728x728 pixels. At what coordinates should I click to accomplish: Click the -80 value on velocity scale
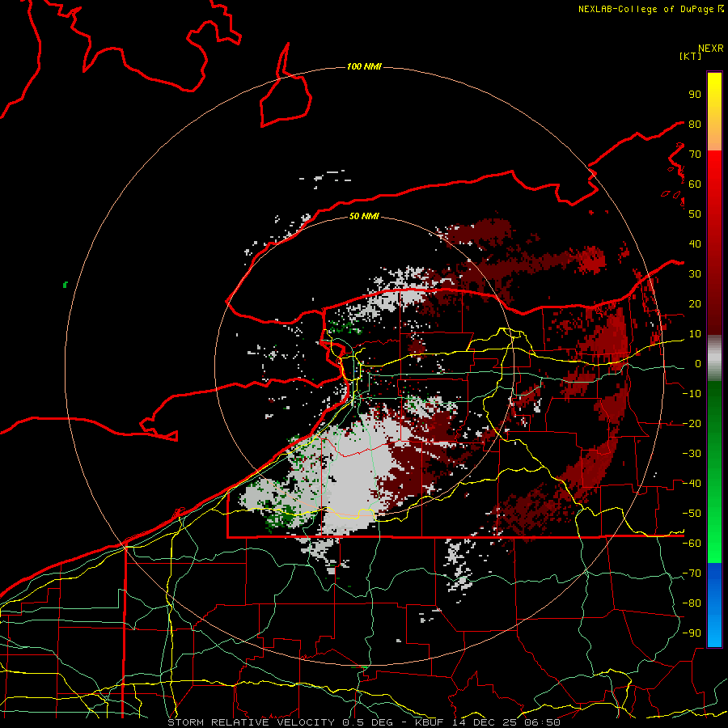(692, 603)
